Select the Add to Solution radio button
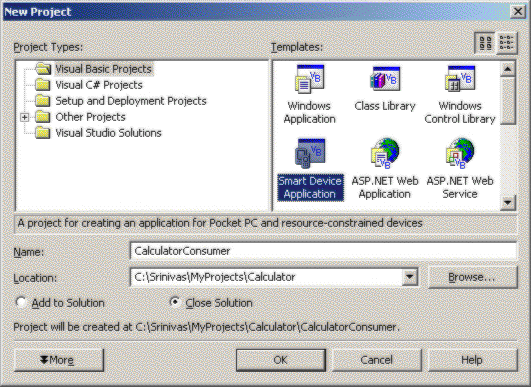Image resolution: width=531 pixels, height=387 pixels. 21,302
